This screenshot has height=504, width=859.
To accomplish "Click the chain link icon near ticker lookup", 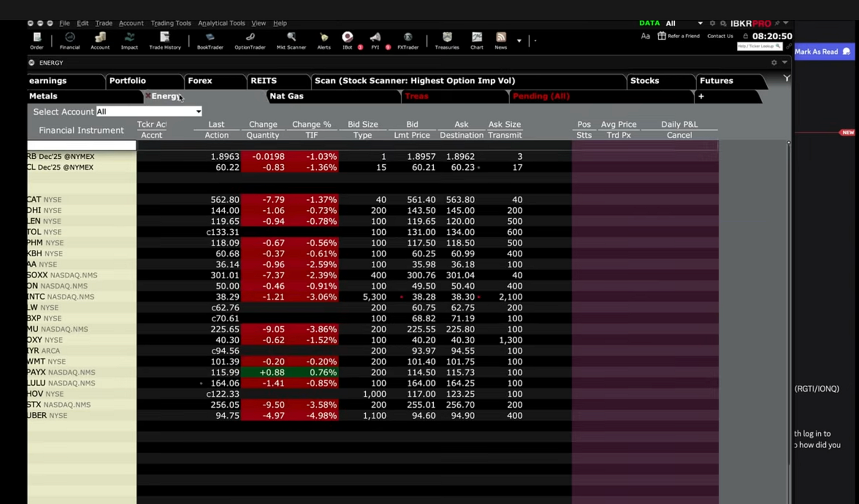I will (x=788, y=46).
